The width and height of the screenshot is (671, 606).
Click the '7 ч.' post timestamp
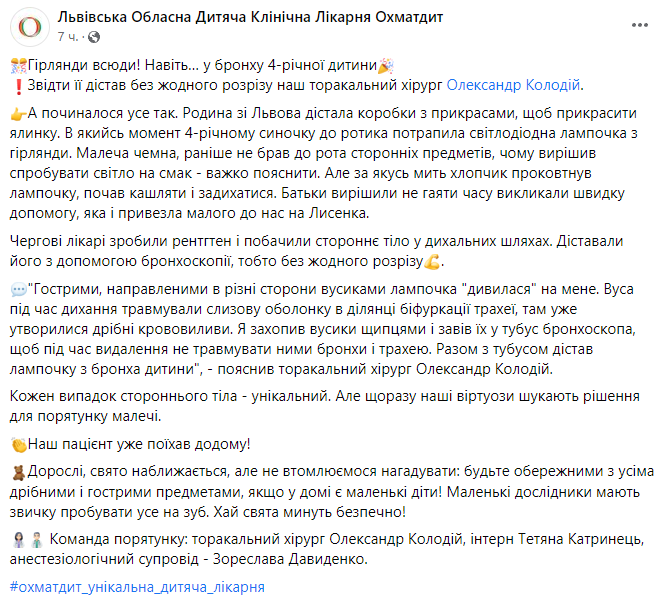coord(69,37)
